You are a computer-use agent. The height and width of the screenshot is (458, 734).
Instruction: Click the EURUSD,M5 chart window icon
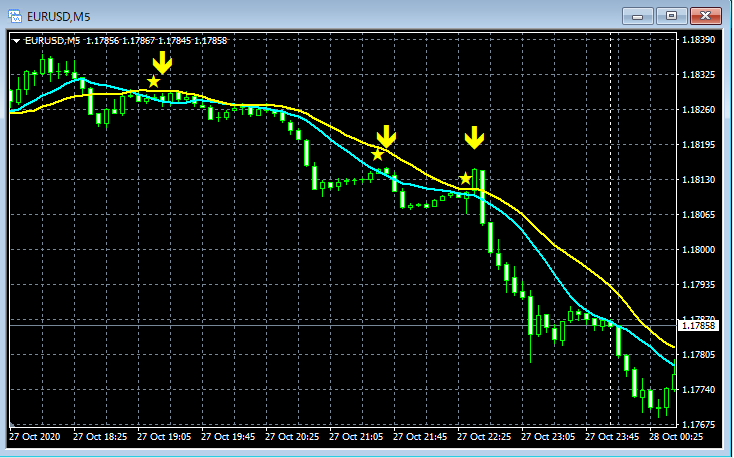(x=15, y=16)
